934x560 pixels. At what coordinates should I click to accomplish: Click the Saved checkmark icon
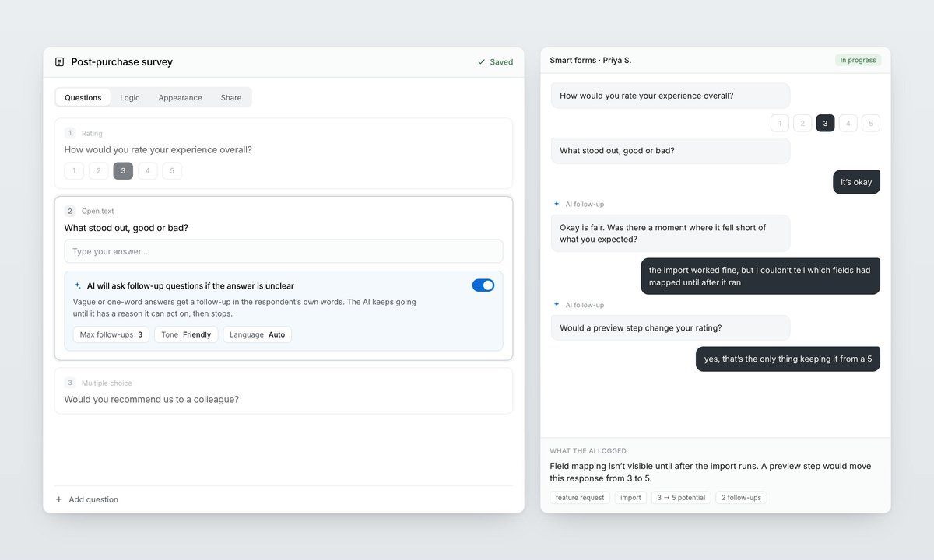[x=482, y=62]
